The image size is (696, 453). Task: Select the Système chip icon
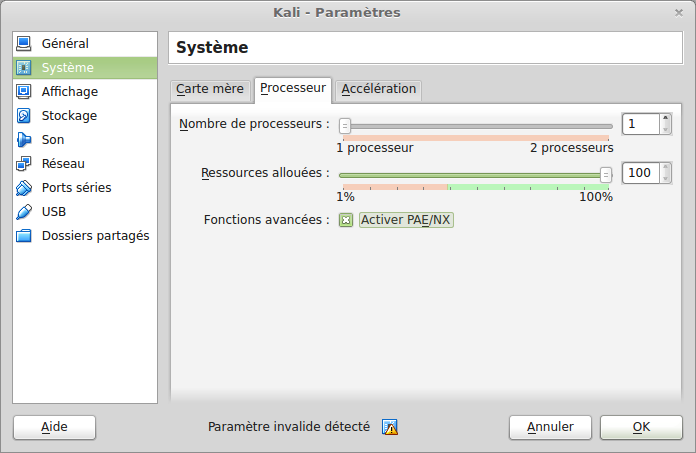tap(25, 68)
